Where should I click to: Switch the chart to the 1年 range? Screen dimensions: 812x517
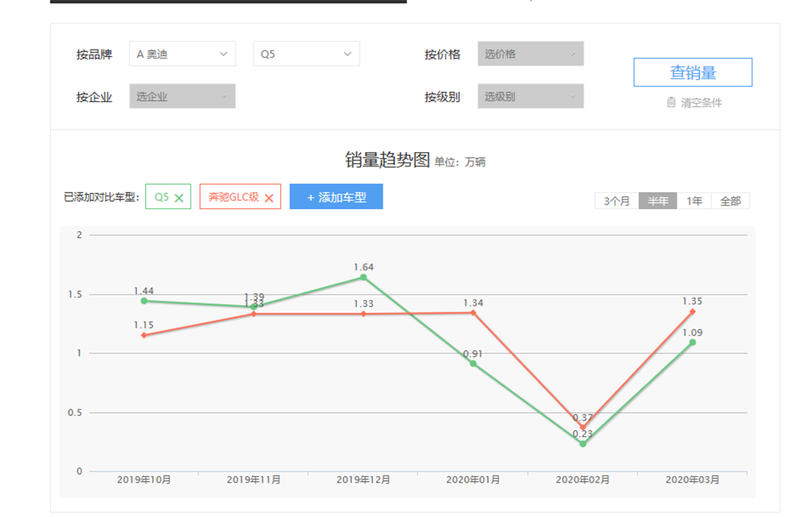[x=694, y=201]
